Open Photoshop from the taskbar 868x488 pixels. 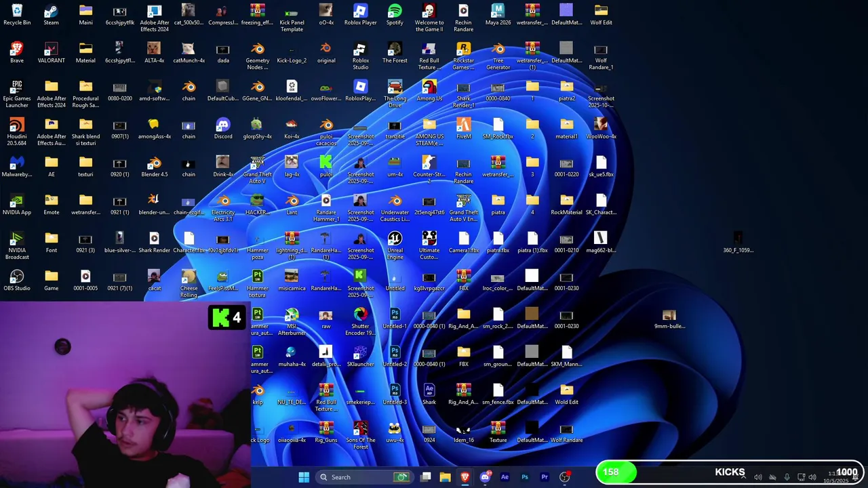click(x=524, y=477)
